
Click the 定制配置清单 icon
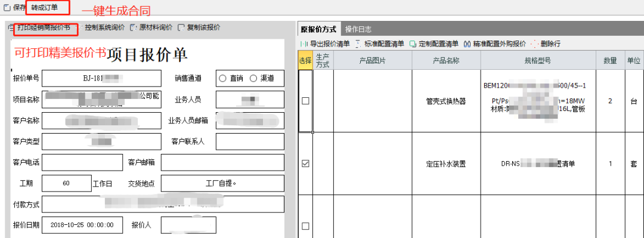click(413, 44)
